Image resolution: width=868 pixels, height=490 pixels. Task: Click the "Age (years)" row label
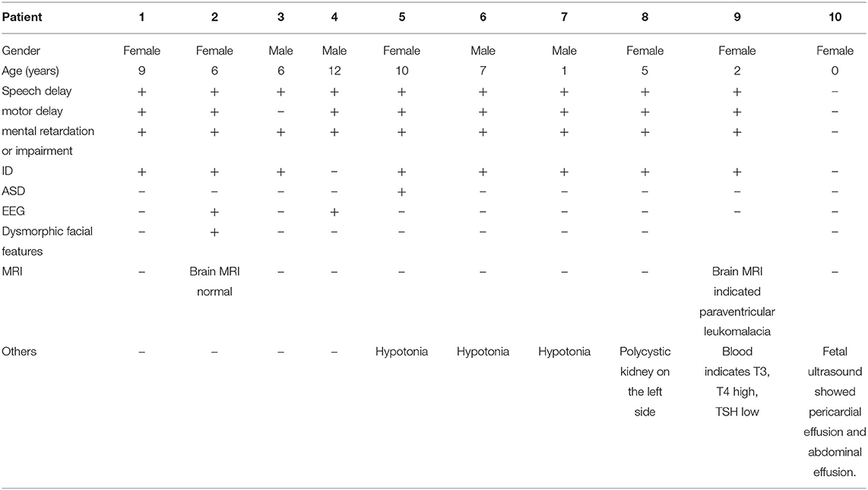tap(30, 71)
